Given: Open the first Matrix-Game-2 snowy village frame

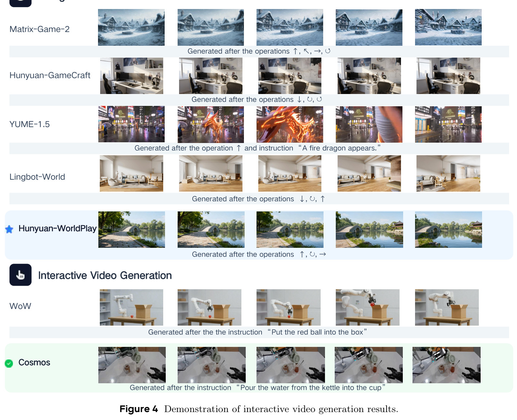Looking at the screenshot, I should pyautogui.click(x=131, y=27).
